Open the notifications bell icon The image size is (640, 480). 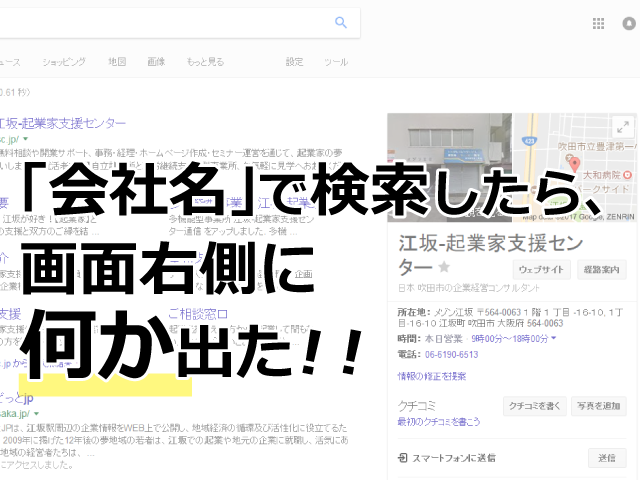pyautogui.click(x=630, y=23)
